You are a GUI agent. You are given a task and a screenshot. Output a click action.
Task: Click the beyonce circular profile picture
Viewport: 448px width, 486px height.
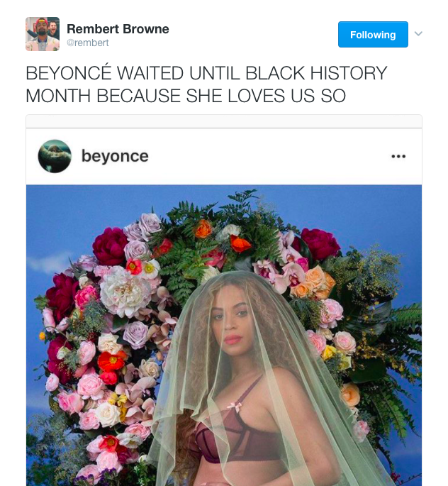55,156
